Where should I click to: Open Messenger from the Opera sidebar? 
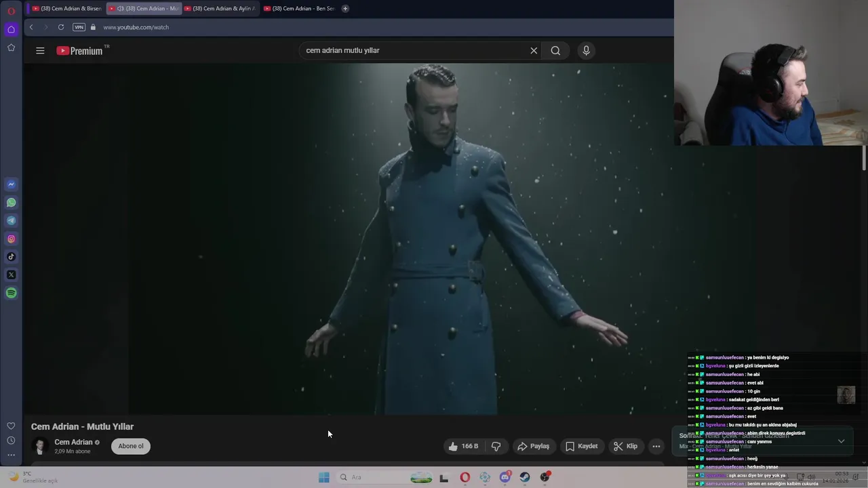point(11,184)
